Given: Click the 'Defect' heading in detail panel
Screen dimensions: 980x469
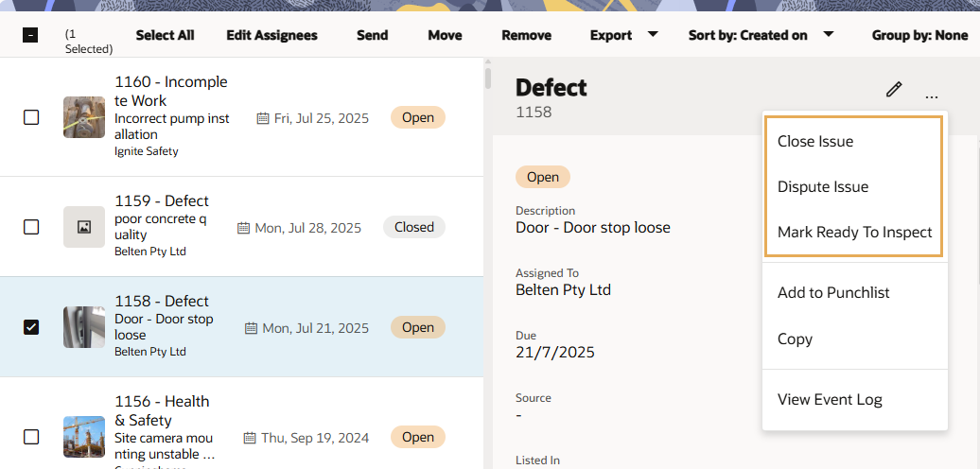Looking at the screenshot, I should [x=551, y=87].
